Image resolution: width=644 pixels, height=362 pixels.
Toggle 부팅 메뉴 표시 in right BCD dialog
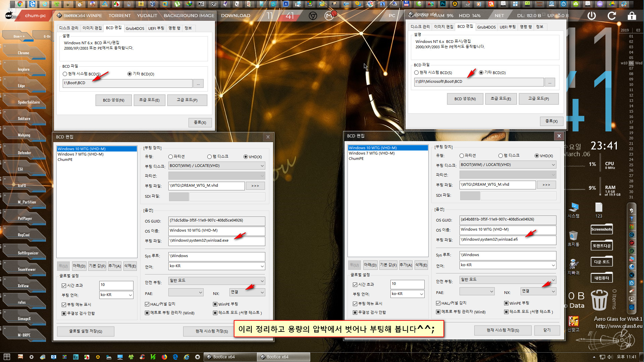355,304
